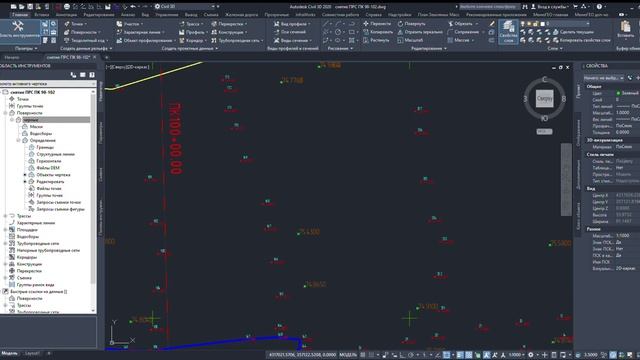Click Виды сечения (Section views) tool

[292, 40]
